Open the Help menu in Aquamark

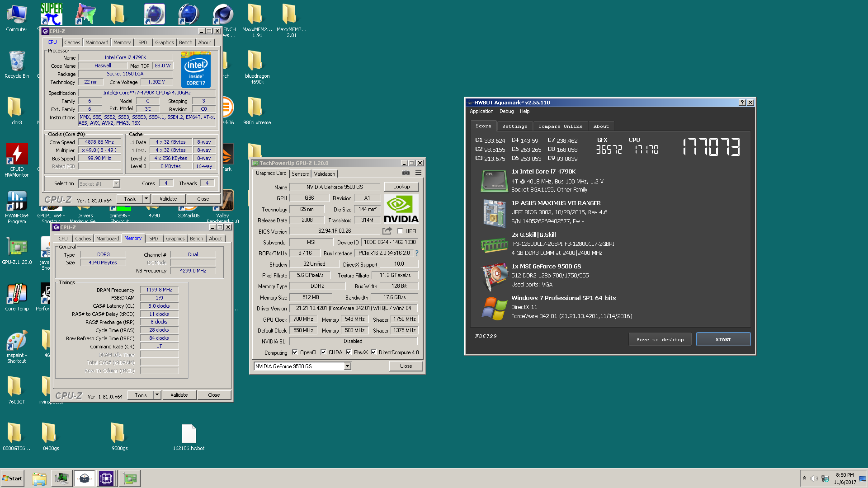pos(524,111)
